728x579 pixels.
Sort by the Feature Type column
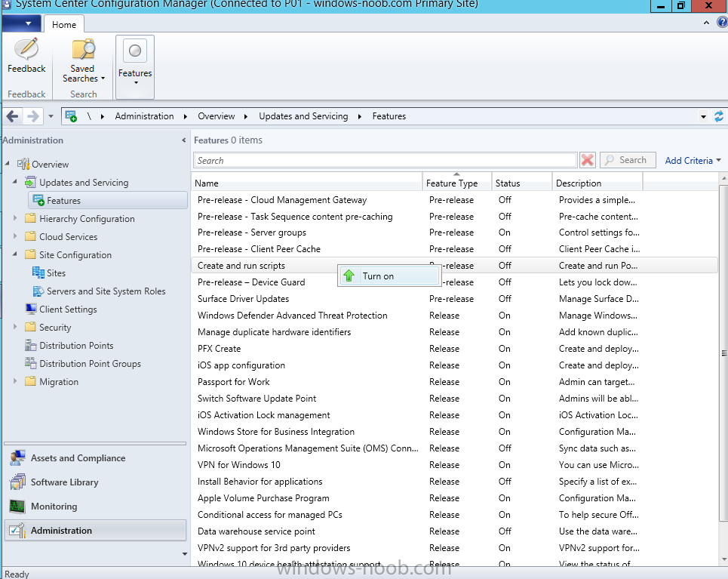457,183
